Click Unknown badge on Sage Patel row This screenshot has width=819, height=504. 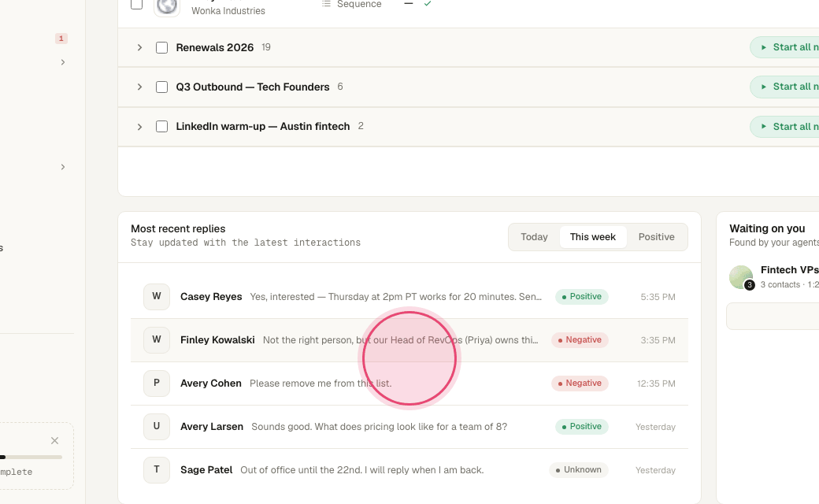[579, 470]
